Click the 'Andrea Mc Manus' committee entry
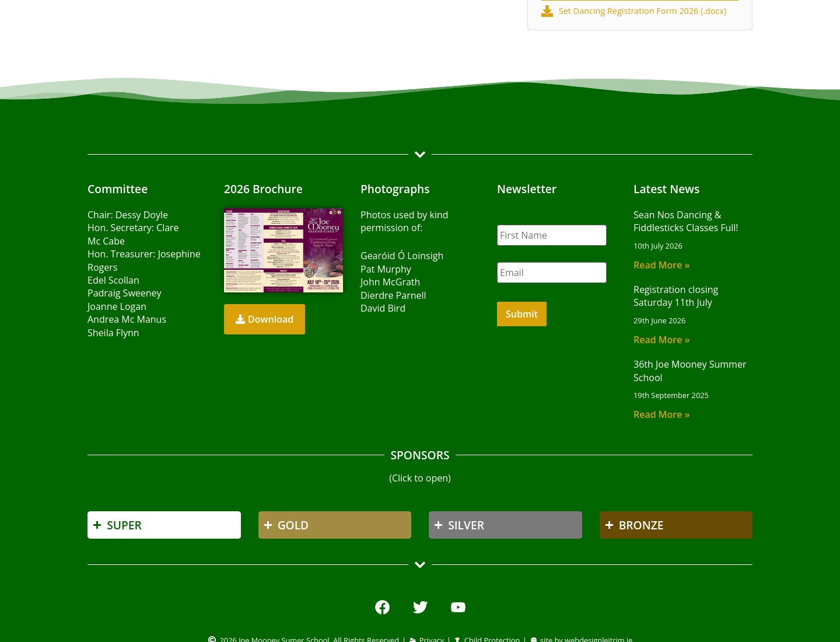 tap(127, 319)
